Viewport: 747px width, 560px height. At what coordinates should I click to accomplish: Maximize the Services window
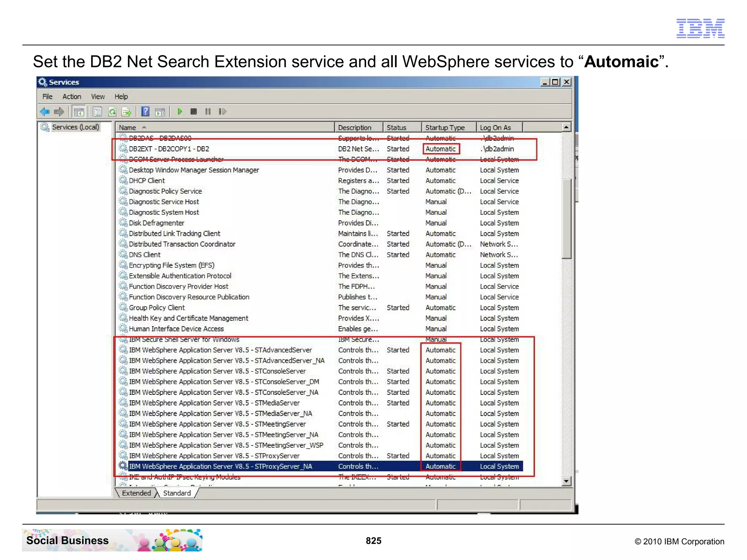tap(556, 82)
